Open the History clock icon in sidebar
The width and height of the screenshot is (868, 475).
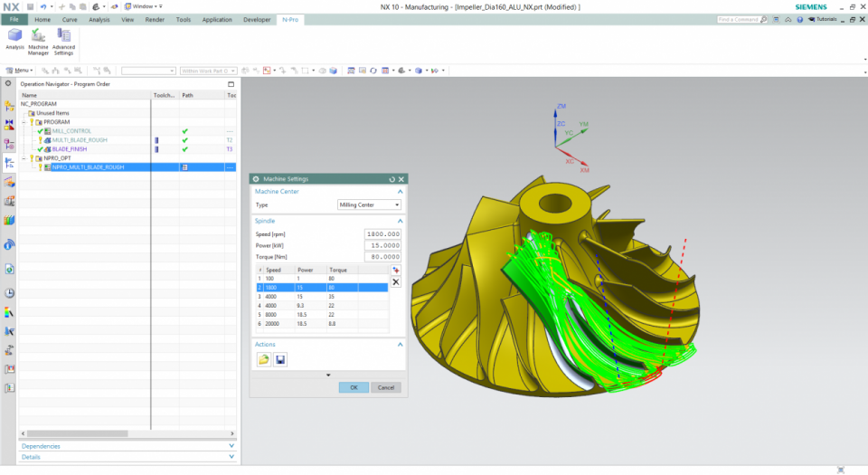click(9, 293)
